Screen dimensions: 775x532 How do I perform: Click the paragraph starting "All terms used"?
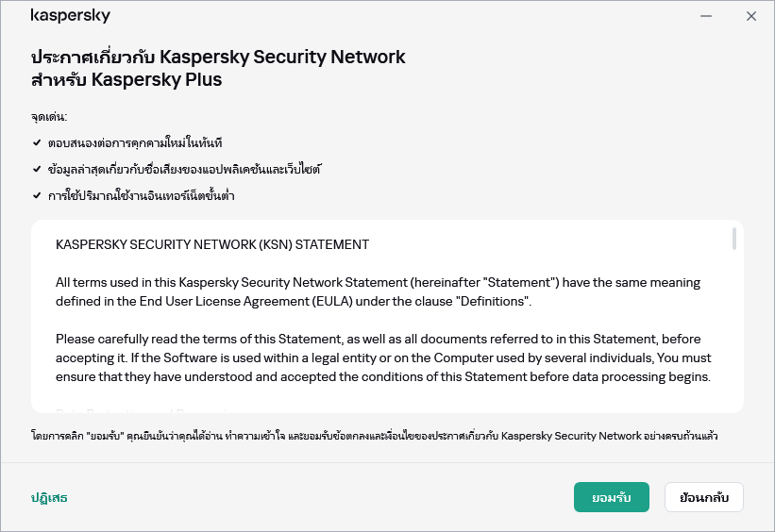click(378, 291)
